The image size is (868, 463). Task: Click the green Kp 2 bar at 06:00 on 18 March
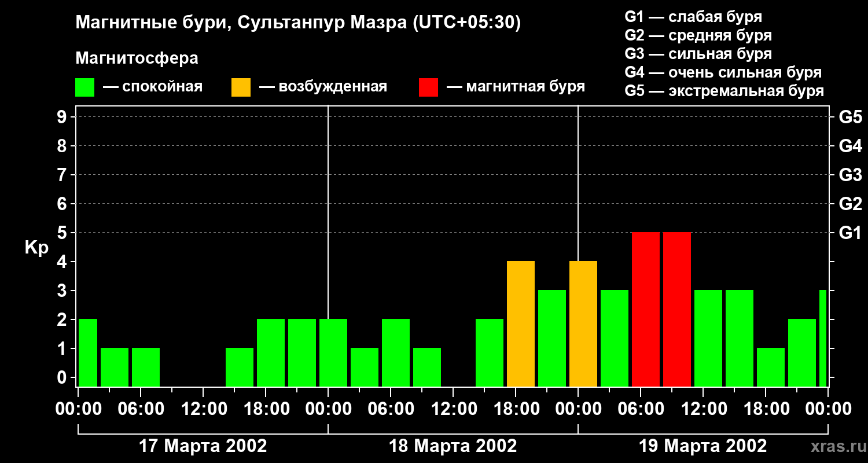(x=396, y=353)
